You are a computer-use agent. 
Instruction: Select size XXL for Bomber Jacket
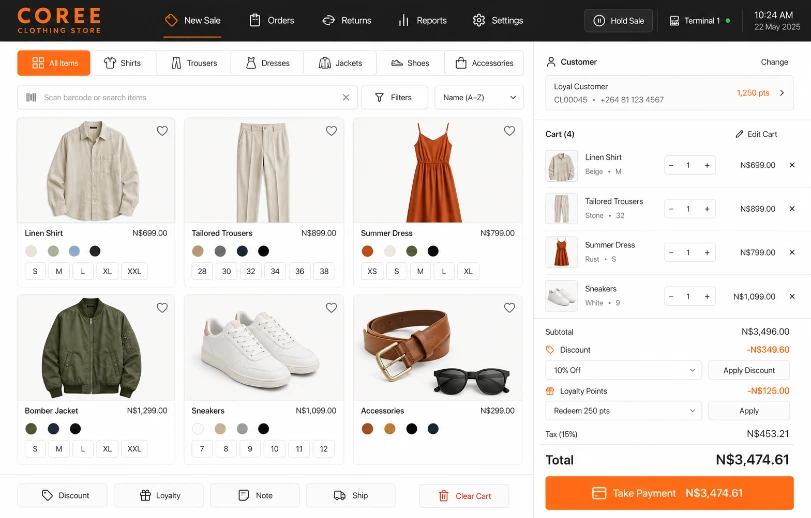[134, 449]
